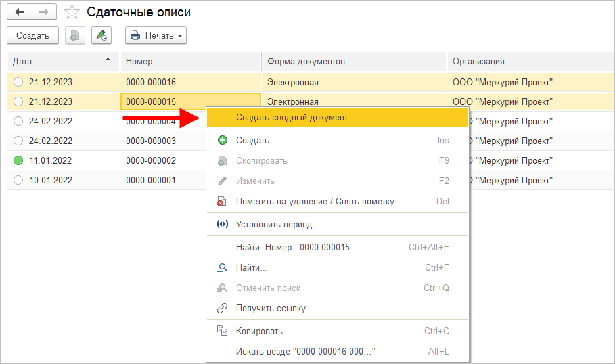Click the green plus icon beside Создать

click(x=222, y=141)
